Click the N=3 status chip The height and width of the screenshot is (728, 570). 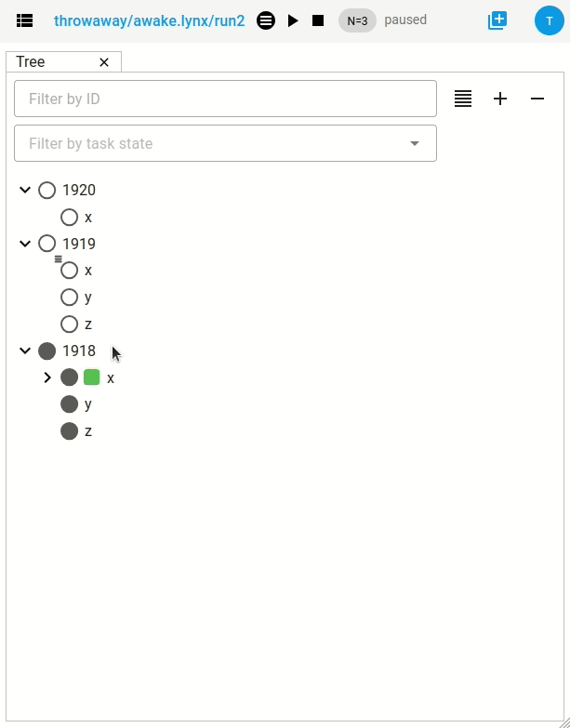[x=357, y=20]
